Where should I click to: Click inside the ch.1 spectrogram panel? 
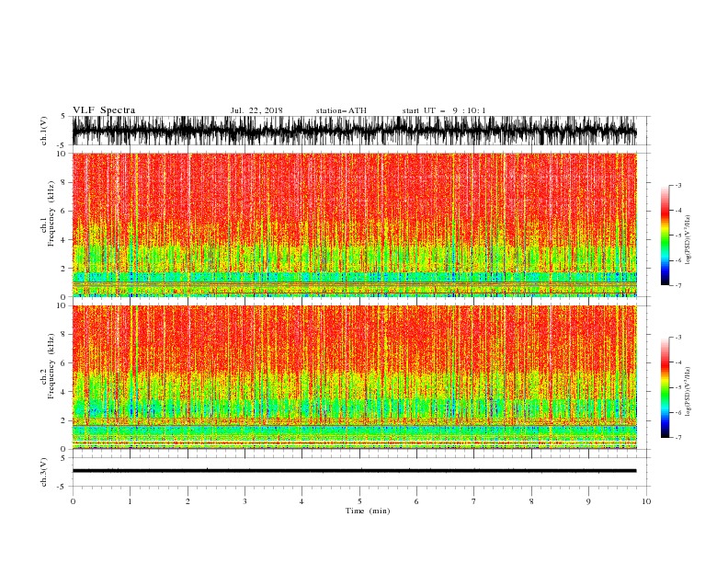point(354,224)
